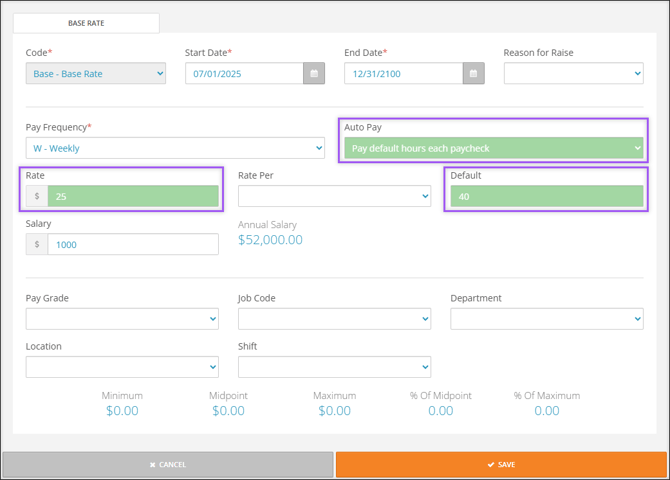Expand the Department dropdown

click(547, 319)
